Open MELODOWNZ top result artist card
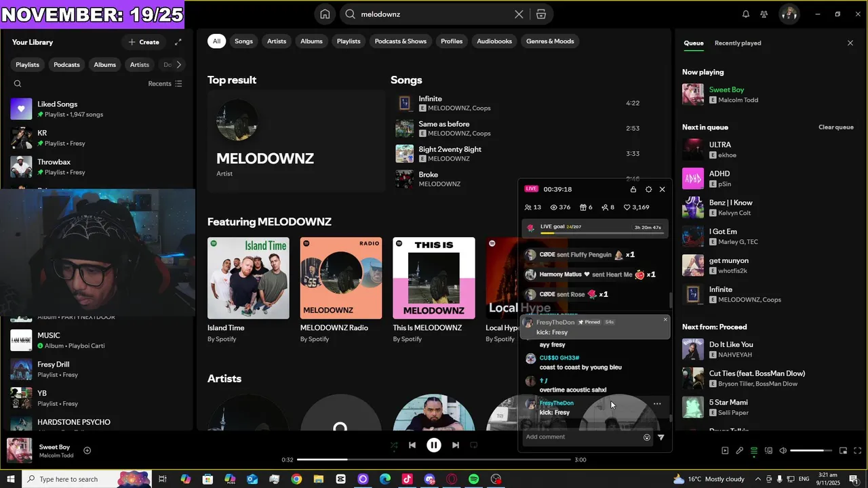868x488 pixels. [x=296, y=141]
